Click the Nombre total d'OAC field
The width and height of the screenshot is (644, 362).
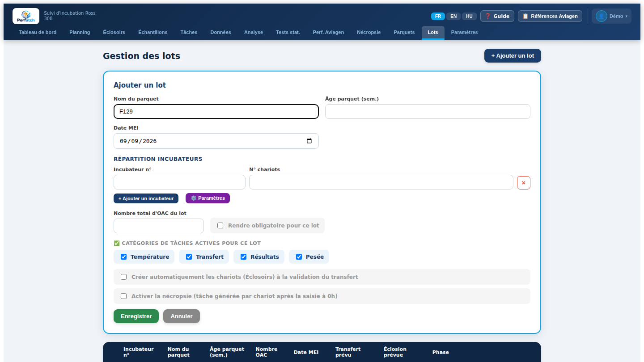[x=159, y=226]
